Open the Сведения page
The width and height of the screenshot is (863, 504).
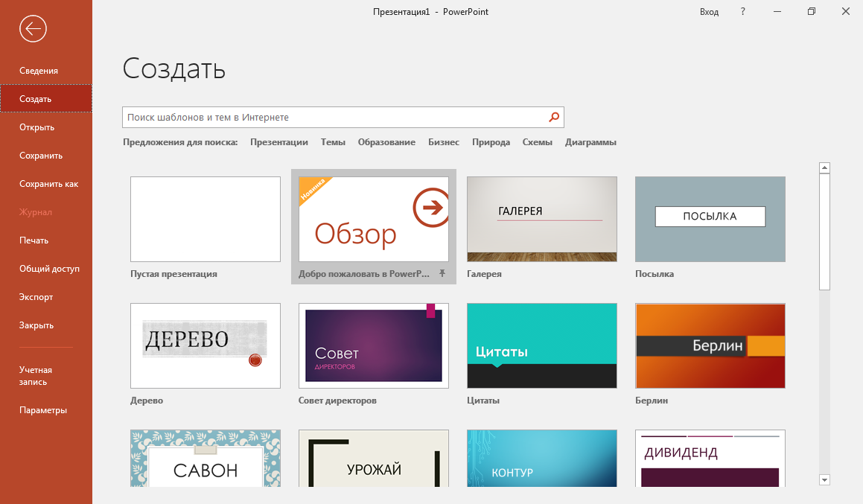coord(46,71)
